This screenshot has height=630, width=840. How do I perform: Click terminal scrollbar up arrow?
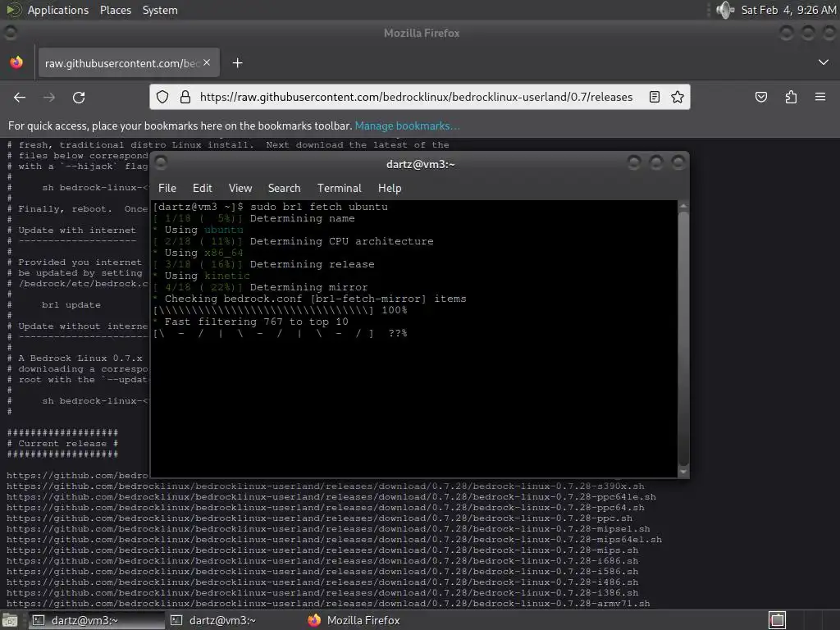point(683,206)
